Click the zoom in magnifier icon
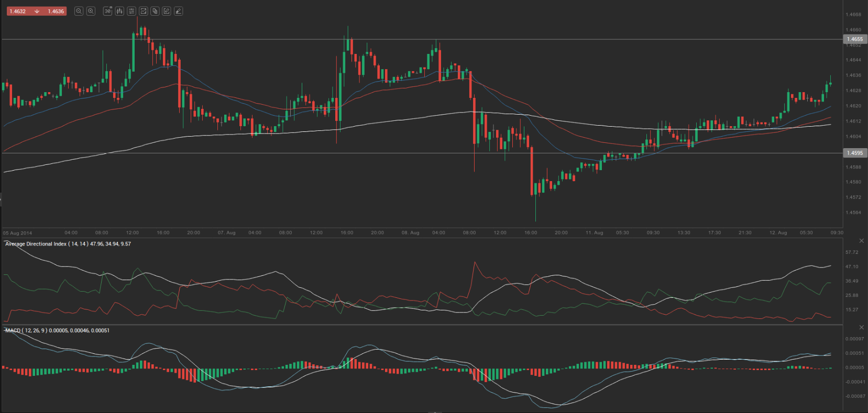This screenshot has height=413, width=868. click(x=91, y=11)
